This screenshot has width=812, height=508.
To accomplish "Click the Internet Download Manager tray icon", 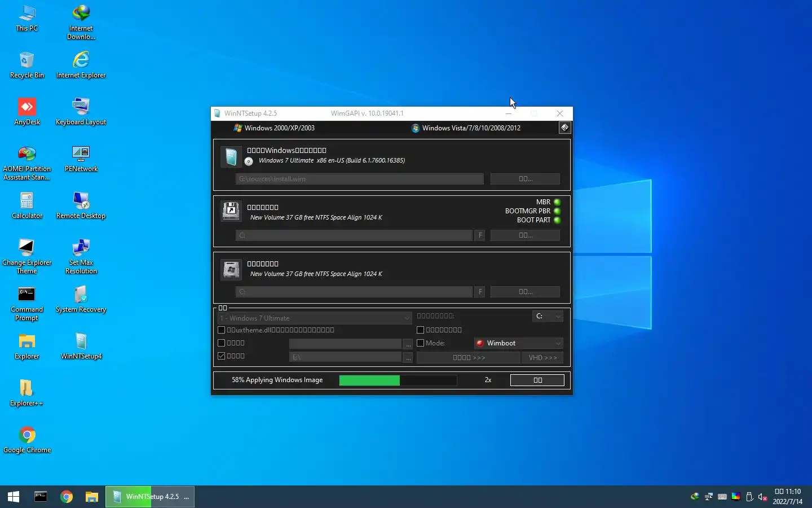I will (x=695, y=497).
